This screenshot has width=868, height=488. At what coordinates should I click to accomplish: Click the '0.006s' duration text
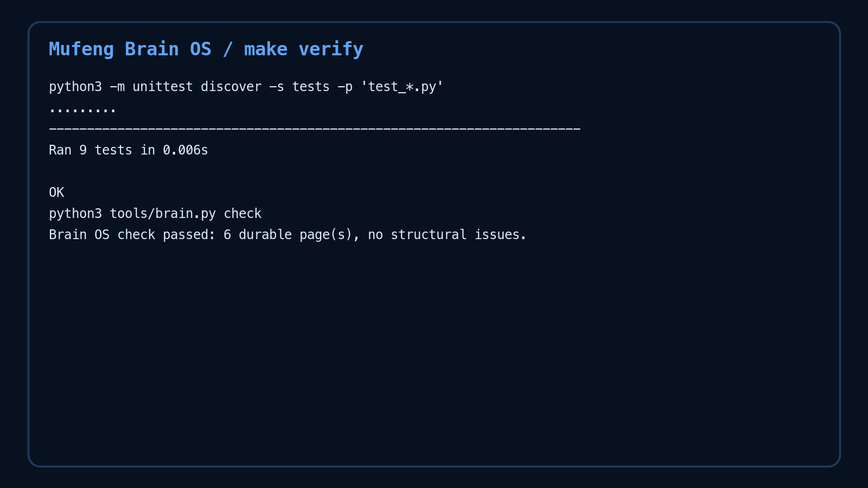click(186, 150)
